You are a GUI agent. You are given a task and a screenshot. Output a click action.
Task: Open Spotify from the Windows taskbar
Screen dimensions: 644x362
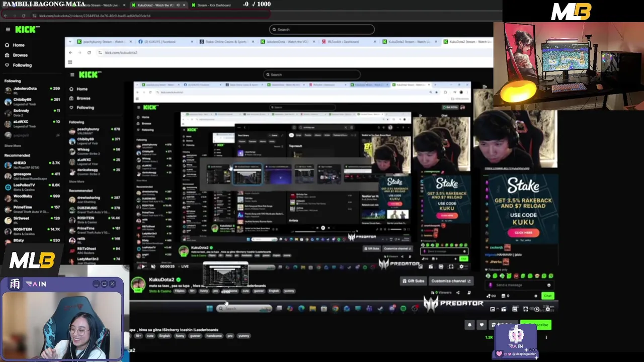pos(403,309)
